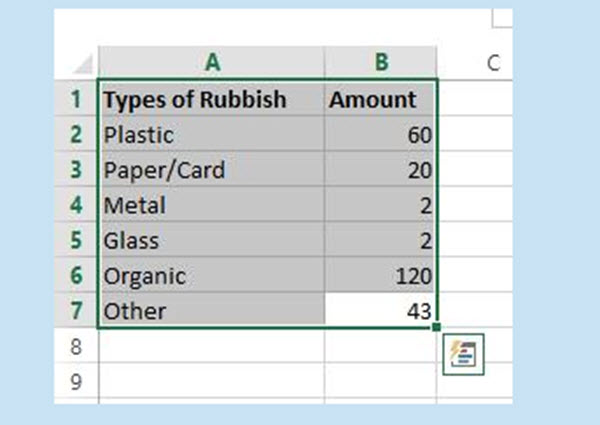Click the fill handle of the selection
600x425 pixels.
point(437,326)
